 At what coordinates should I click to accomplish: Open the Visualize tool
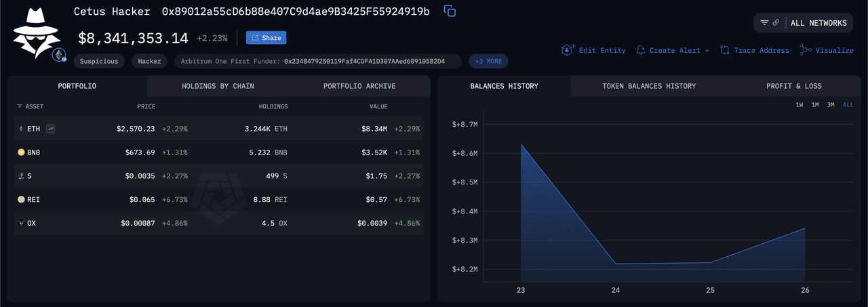pos(827,50)
